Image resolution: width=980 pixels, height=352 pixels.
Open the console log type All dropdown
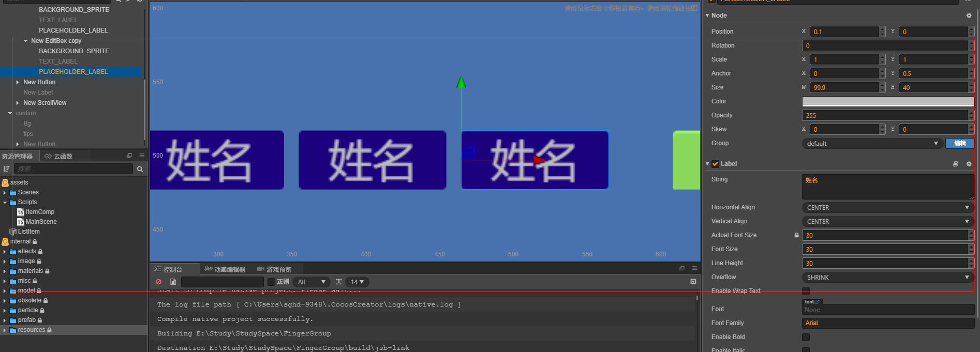point(311,282)
